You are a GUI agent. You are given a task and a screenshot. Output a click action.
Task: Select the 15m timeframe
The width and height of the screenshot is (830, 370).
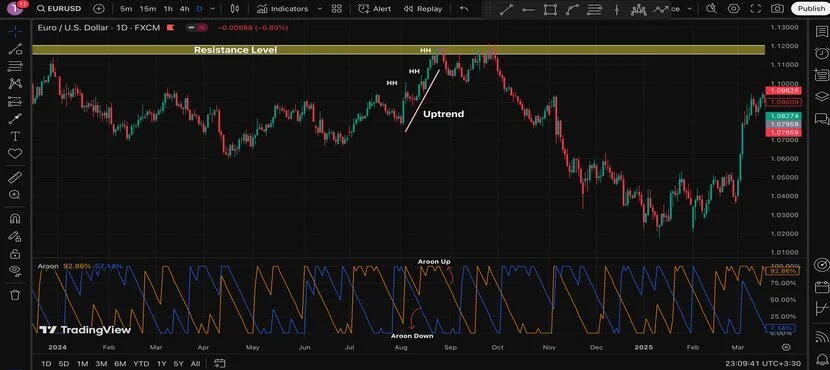point(148,8)
